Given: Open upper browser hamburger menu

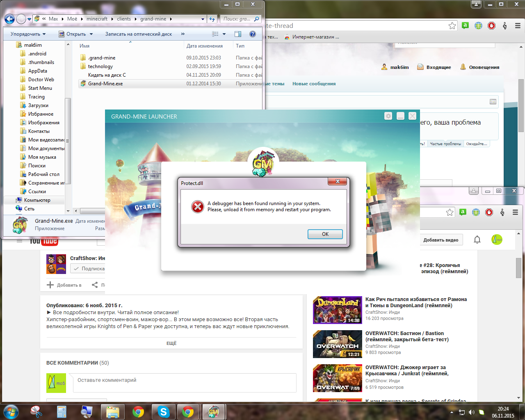Looking at the screenshot, I should (x=518, y=25).
